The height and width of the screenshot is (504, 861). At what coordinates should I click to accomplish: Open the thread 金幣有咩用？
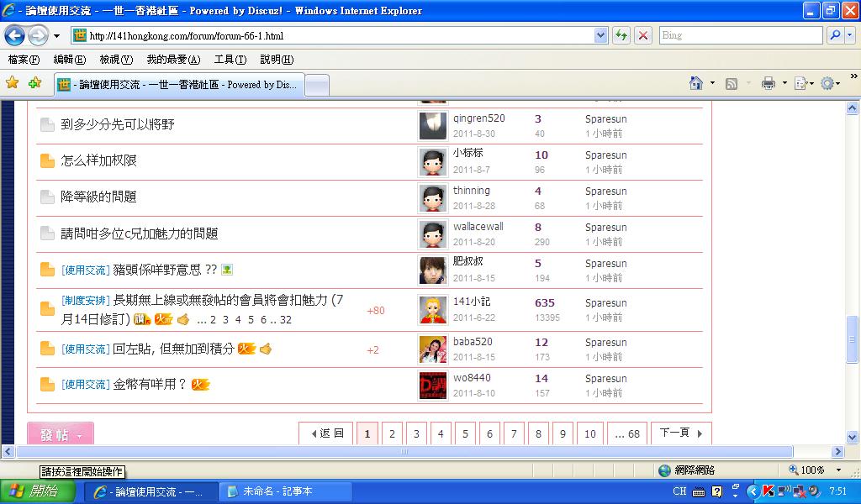click(x=150, y=385)
